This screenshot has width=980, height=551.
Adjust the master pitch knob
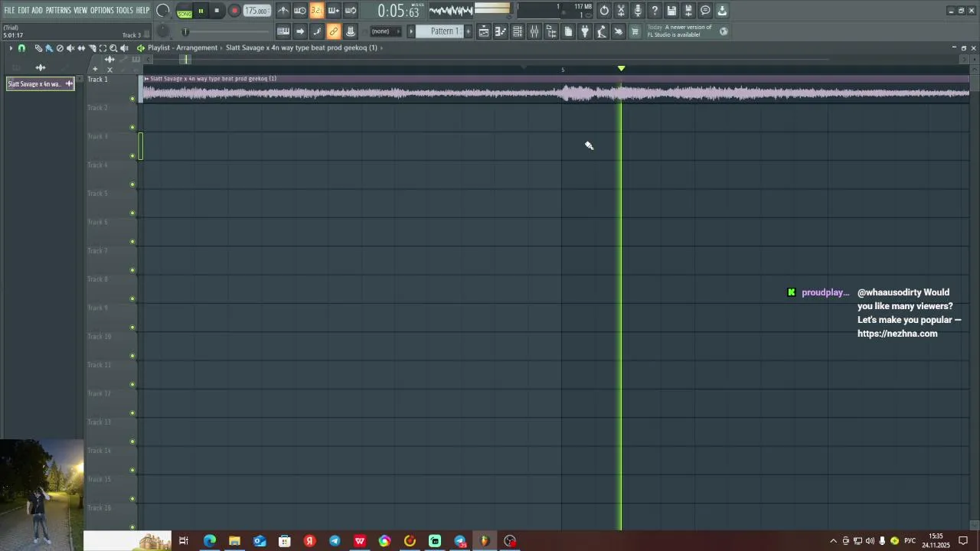[x=163, y=31]
